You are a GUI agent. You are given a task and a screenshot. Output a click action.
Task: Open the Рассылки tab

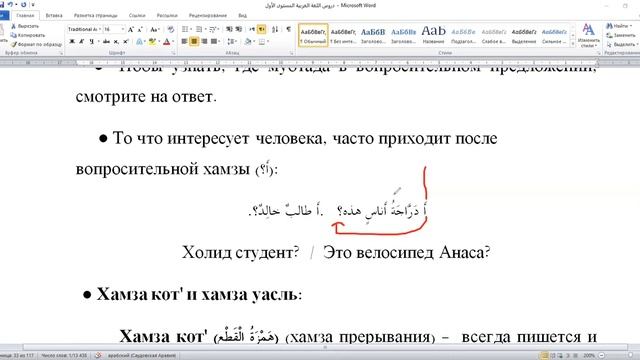167,15
